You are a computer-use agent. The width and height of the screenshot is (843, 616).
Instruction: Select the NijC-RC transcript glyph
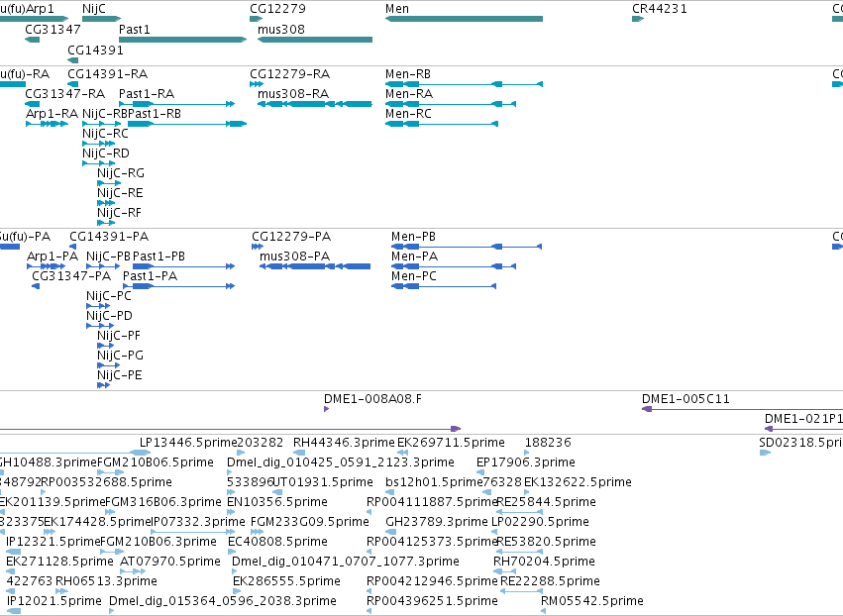98,144
